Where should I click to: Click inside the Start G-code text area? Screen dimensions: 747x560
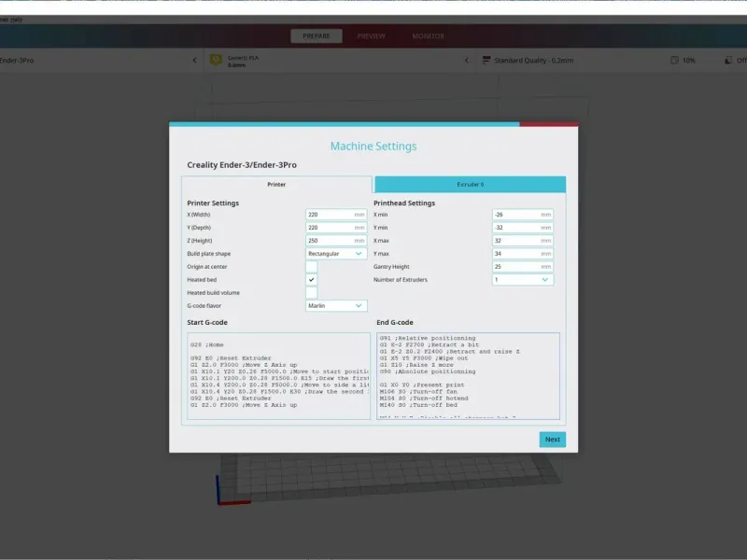pos(278,376)
